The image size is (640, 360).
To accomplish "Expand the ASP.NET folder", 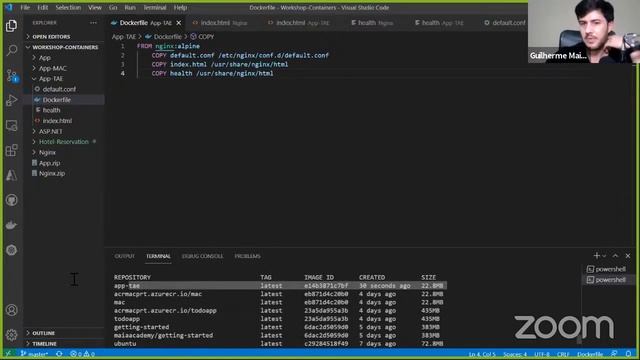I will 50,131.
